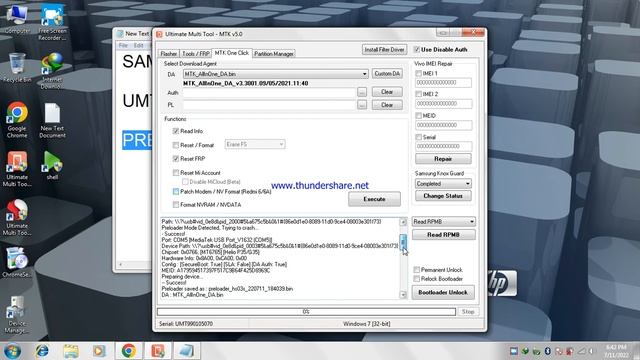Toggle the Use Disable Auth checkbox
Image resolution: width=640 pixels, height=360 pixels.
coord(417,49)
